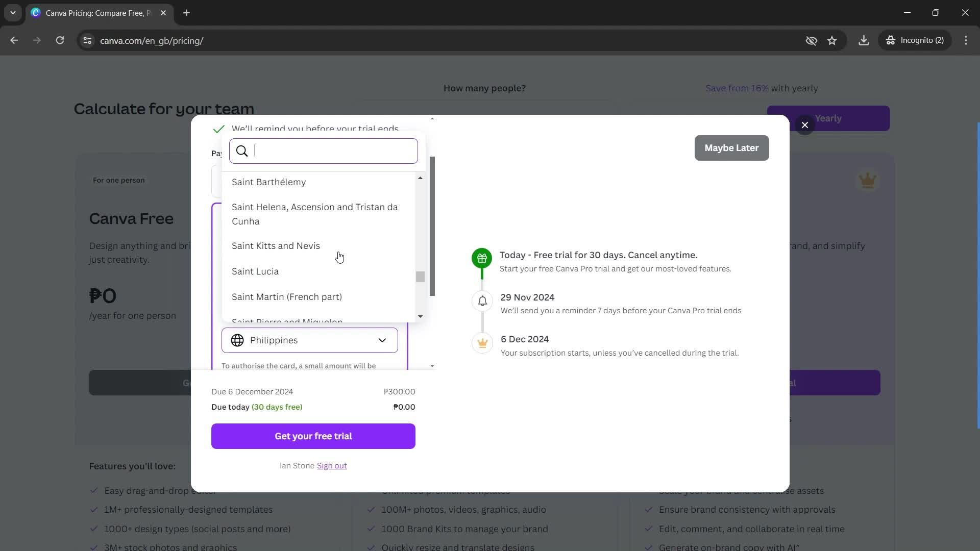980x551 pixels.
Task: Click checkmark beside Ensure brand consistency
Action: coord(648,510)
